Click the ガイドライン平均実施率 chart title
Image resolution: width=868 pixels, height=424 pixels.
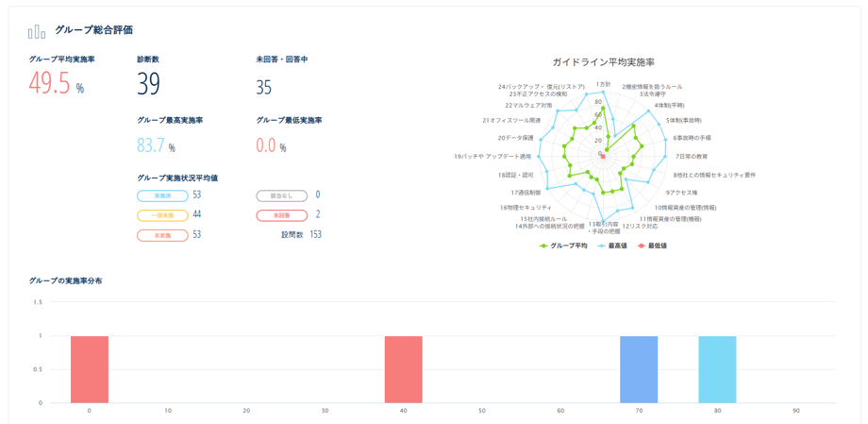click(603, 61)
